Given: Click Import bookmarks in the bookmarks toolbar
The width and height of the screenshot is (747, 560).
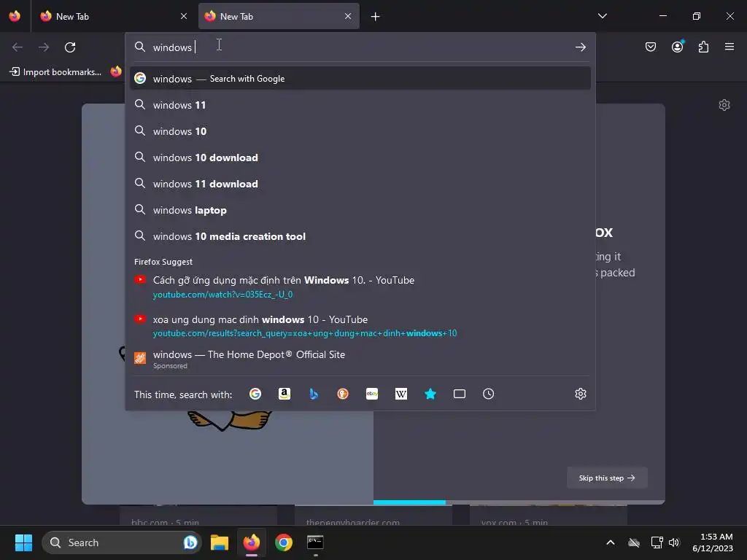Looking at the screenshot, I should click(x=55, y=72).
